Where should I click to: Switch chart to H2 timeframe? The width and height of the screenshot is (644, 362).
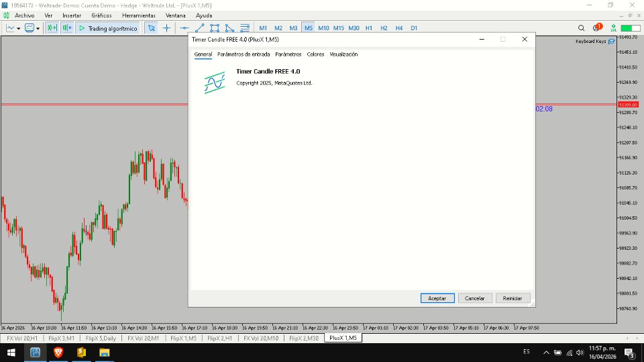pos(384,28)
